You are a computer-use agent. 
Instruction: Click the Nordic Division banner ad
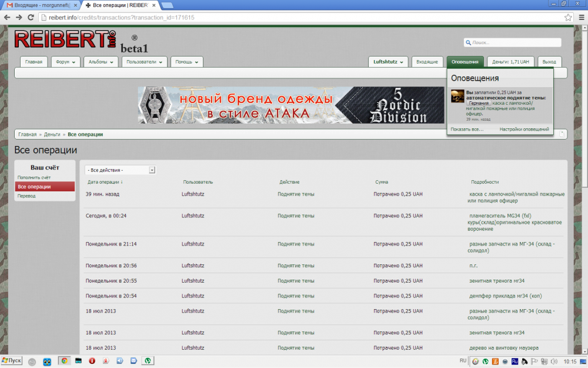click(291, 105)
